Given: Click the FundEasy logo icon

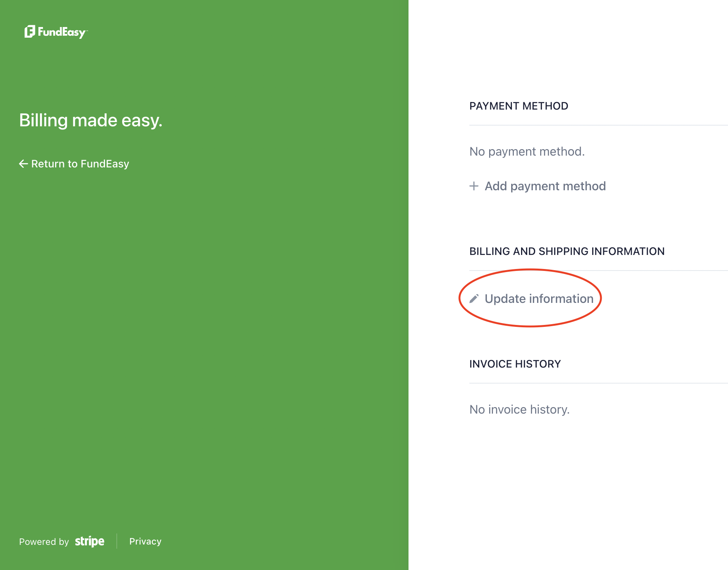Looking at the screenshot, I should tap(30, 32).
